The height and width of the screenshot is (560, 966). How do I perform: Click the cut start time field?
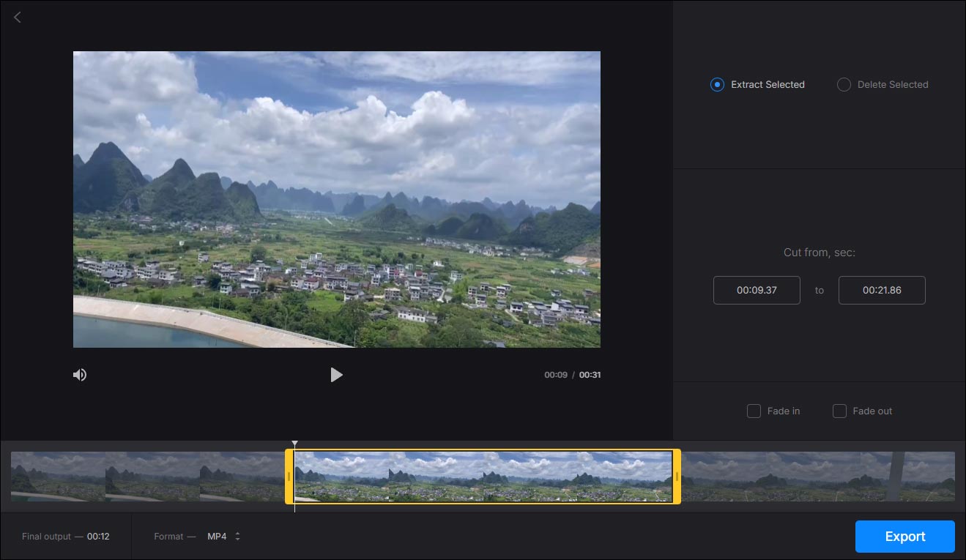point(757,290)
